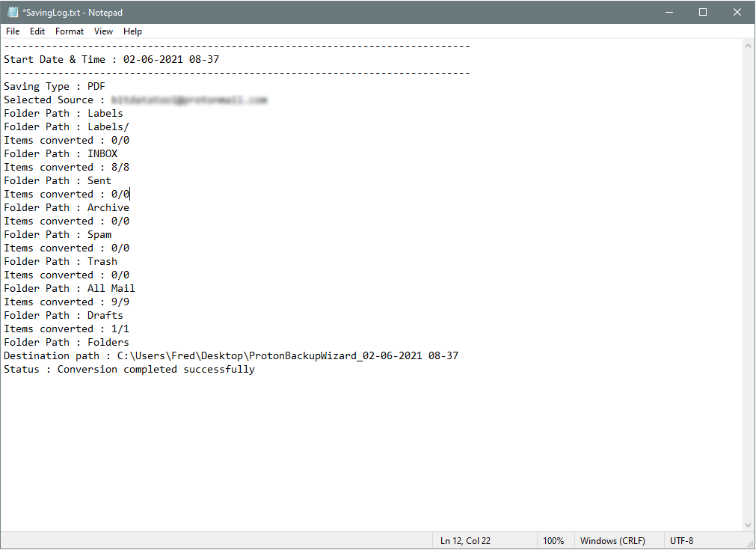Click the 'Items converted : 9/9' line
Viewport: 756px width, 550px height.
[x=67, y=302]
